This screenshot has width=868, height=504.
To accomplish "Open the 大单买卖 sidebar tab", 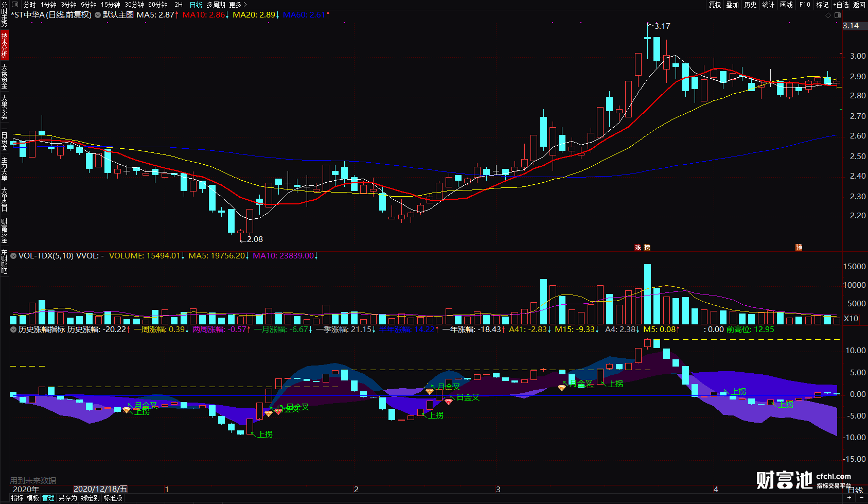I will 4,107.
